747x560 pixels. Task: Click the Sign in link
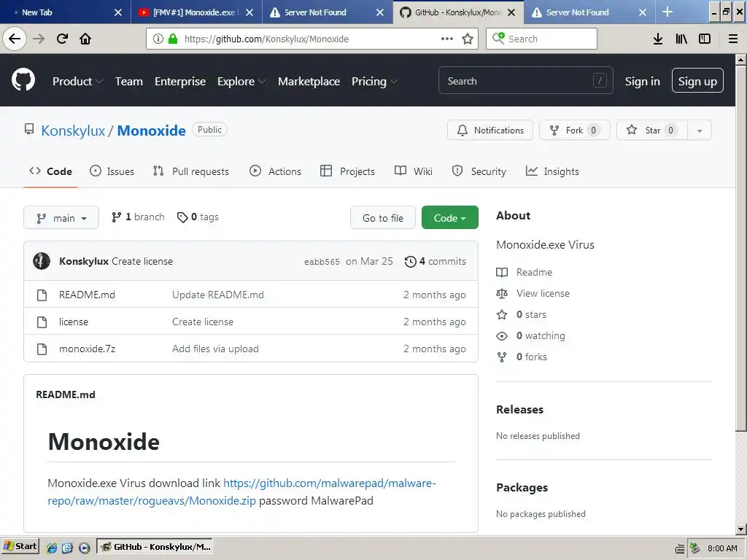click(x=642, y=82)
